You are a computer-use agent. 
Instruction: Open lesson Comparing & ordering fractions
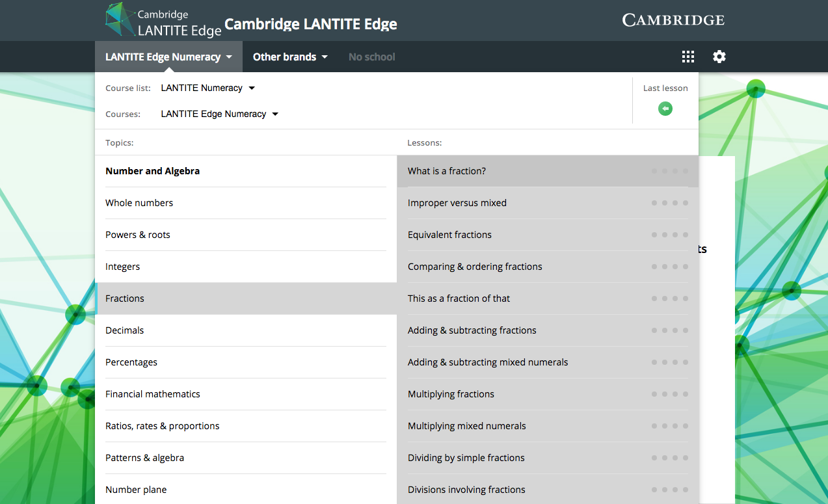[548, 267]
